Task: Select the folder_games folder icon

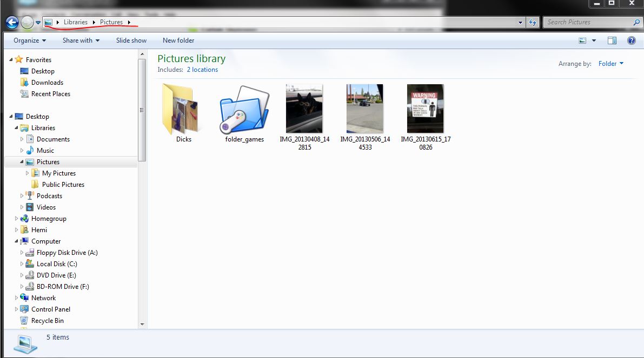Action: point(244,109)
